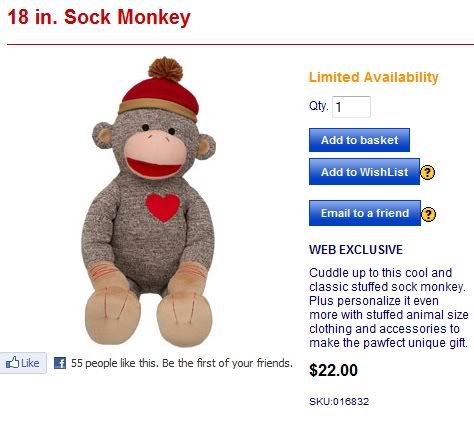
Task: Click the SKU:016832 text
Action: pyautogui.click(x=339, y=401)
